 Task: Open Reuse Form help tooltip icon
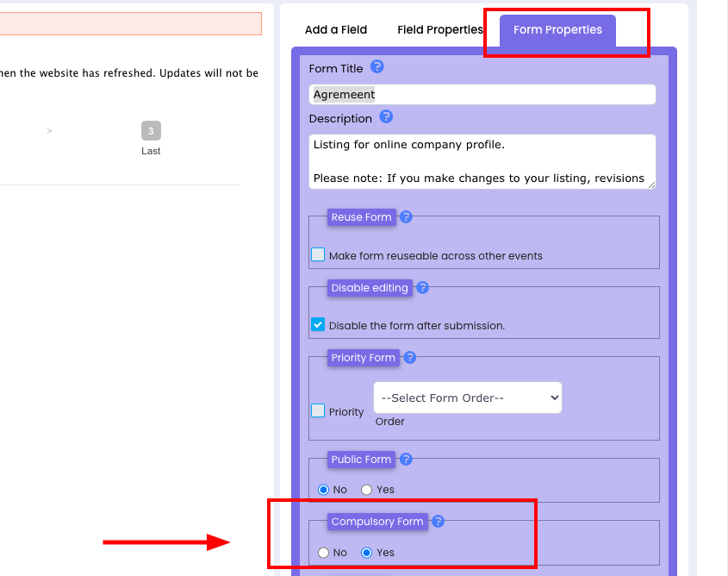406,216
